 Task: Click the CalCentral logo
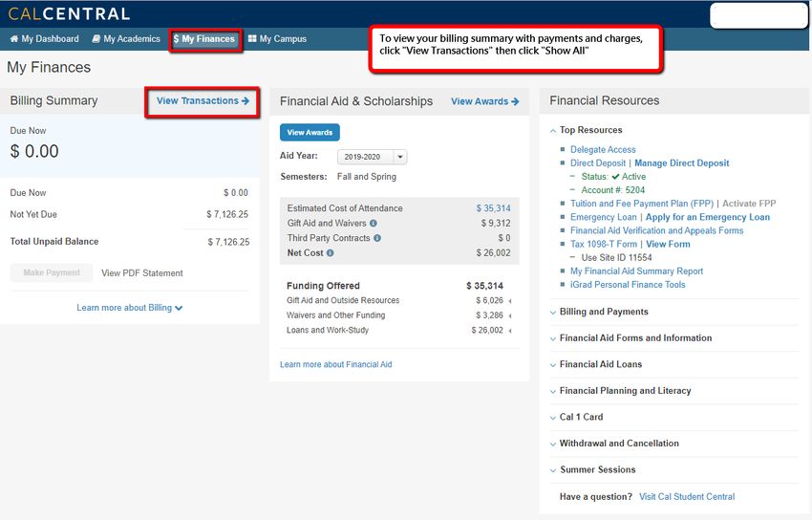[69, 13]
